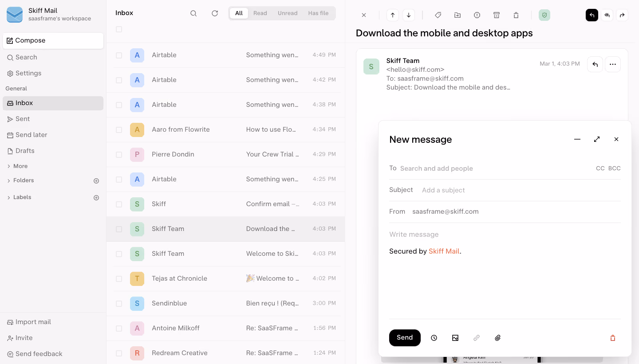
Task: Move email to folder icon
Action: pyautogui.click(x=458, y=15)
